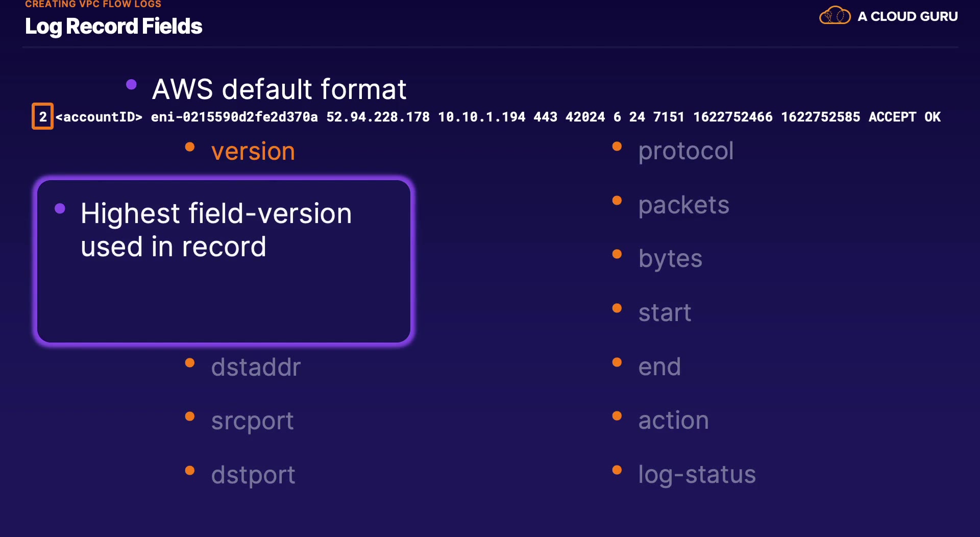Click the 'end' field label
Viewport: 980px width, 537px height.
(659, 367)
